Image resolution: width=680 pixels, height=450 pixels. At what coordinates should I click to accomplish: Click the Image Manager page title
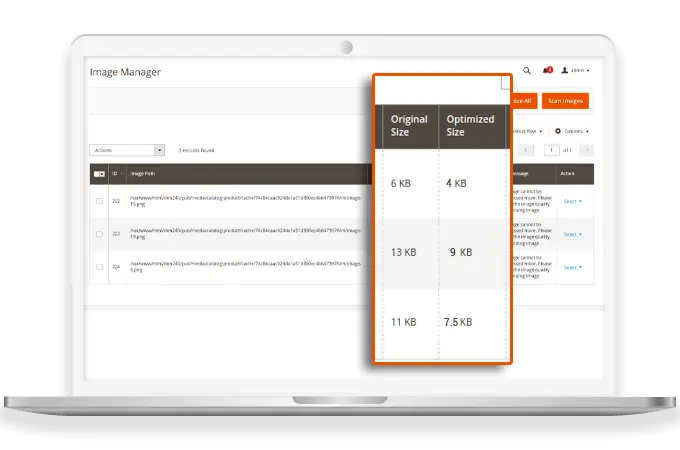(125, 72)
